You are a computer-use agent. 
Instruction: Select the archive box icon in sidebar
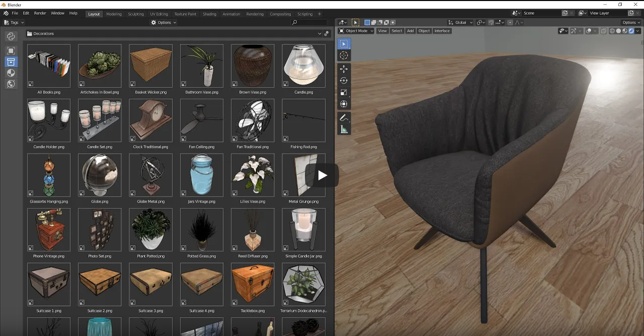point(11,61)
